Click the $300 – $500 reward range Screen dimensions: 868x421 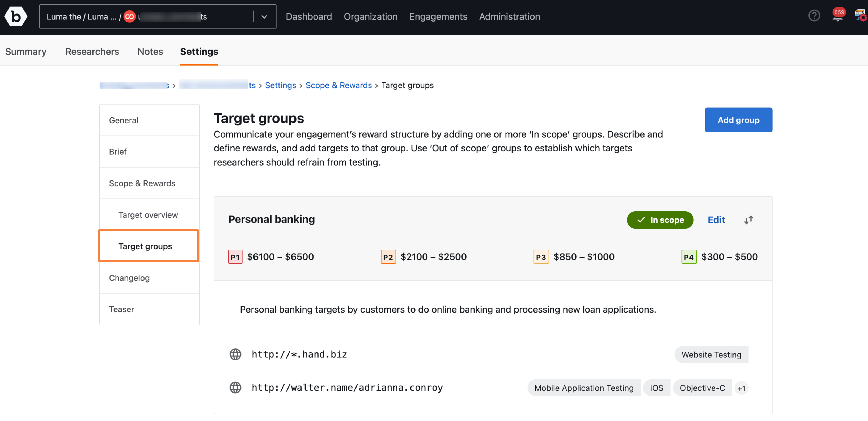coord(729,257)
